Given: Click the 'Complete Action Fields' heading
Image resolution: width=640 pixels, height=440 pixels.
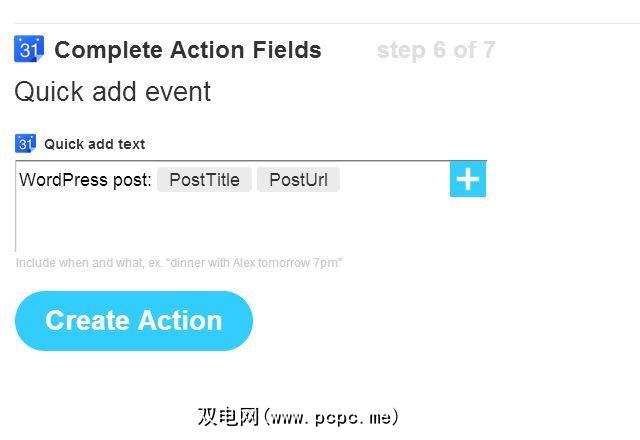Looking at the screenshot, I should (188, 50).
